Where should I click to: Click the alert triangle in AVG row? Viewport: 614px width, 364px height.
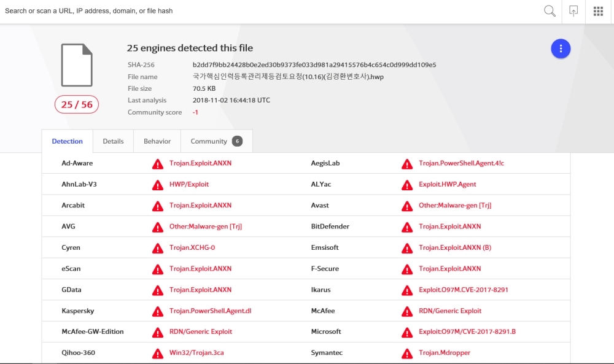[158, 227]
